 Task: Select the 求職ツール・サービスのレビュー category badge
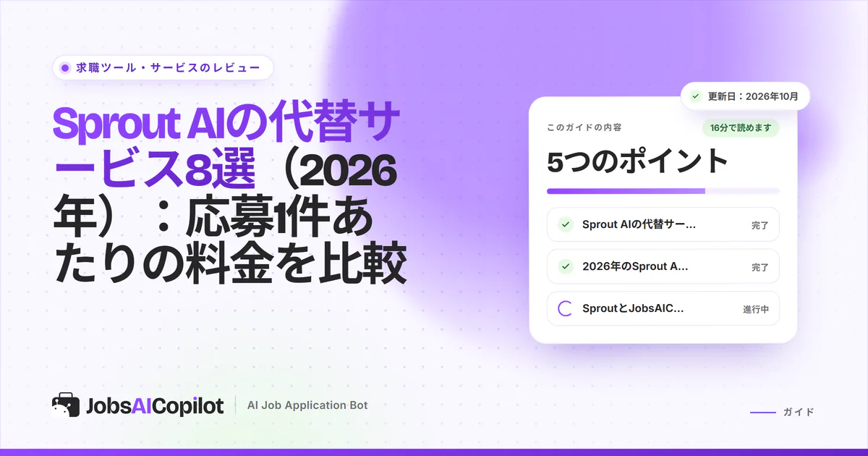pyautogui.click(x=163, y=67)
